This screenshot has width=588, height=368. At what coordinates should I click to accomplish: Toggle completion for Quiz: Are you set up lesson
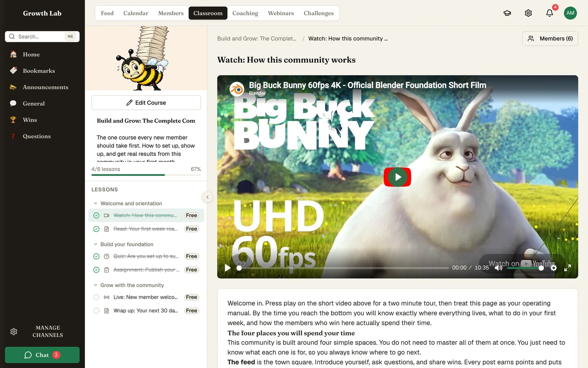point(96,256)
